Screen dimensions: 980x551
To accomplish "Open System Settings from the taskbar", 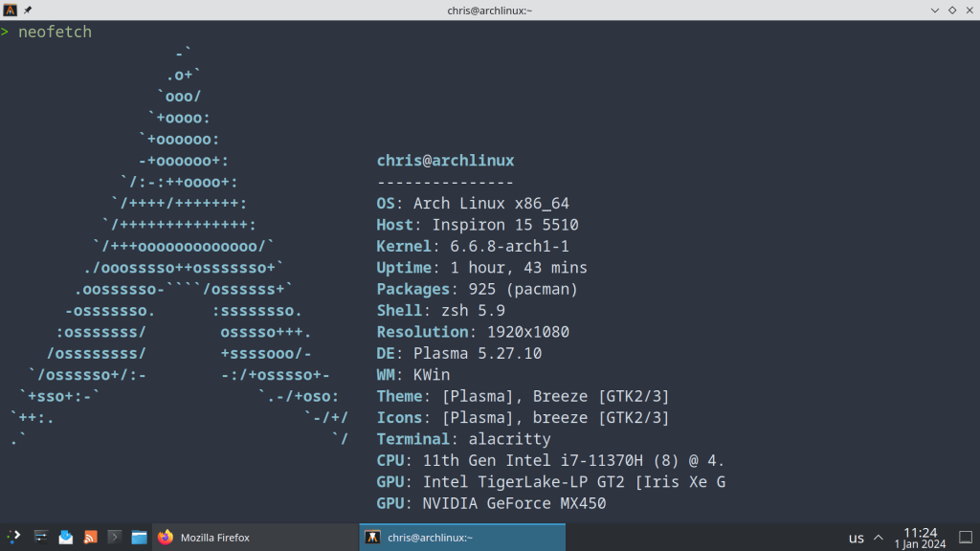I will coord(41,538).
